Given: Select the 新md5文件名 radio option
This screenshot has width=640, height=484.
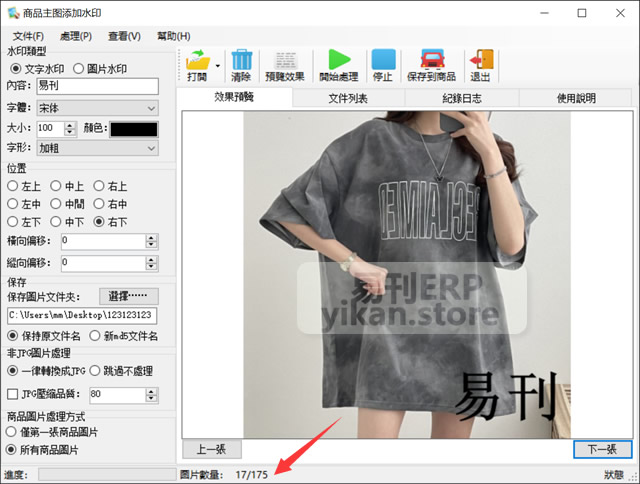Looking at the screenshot, I should pyautogui.click(x=96, y=336).
